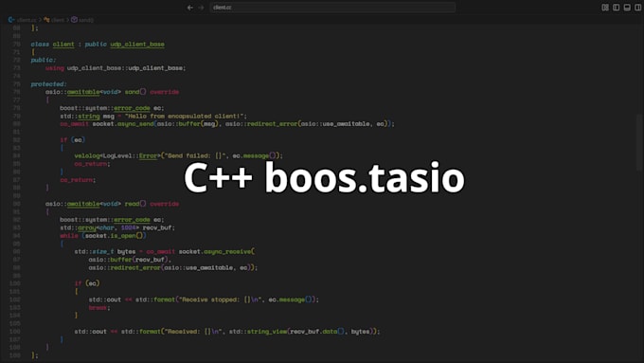
Task: Click 'velolog<LogLevel::Error>' logging call
Action: (x=117, y=155)
